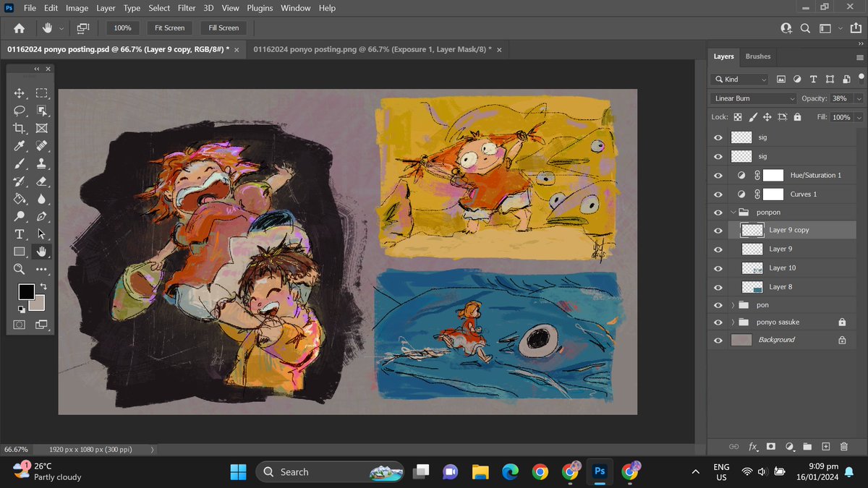Open the Plugins menu

coord(260,8)
